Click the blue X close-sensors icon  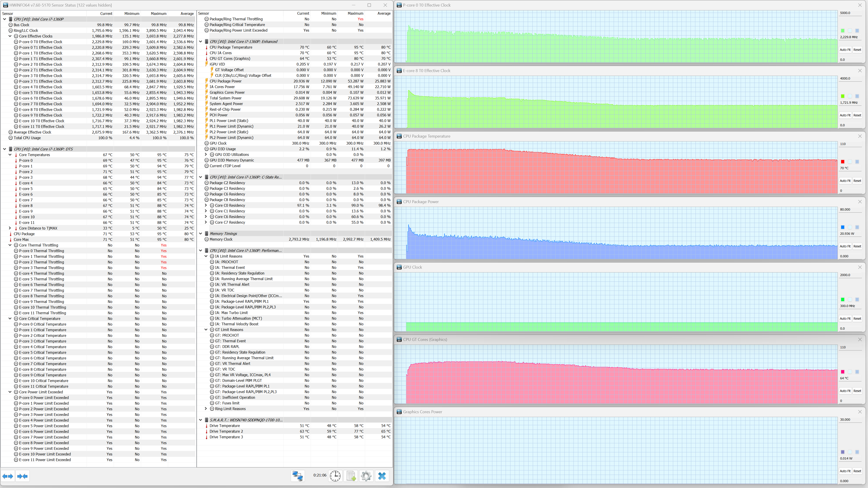[x=382, y=476]
